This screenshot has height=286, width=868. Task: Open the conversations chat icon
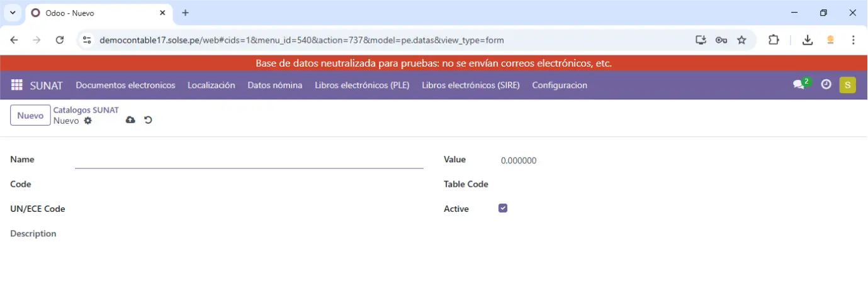(799, 85)
